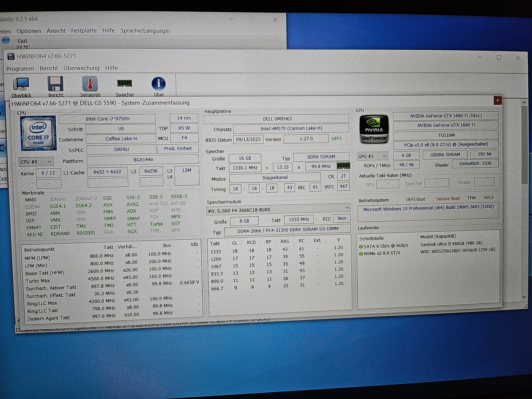Click the scroll left arrow at bottom
The height and width of the screenshot is (399, 532).
[x=19, y=320]
